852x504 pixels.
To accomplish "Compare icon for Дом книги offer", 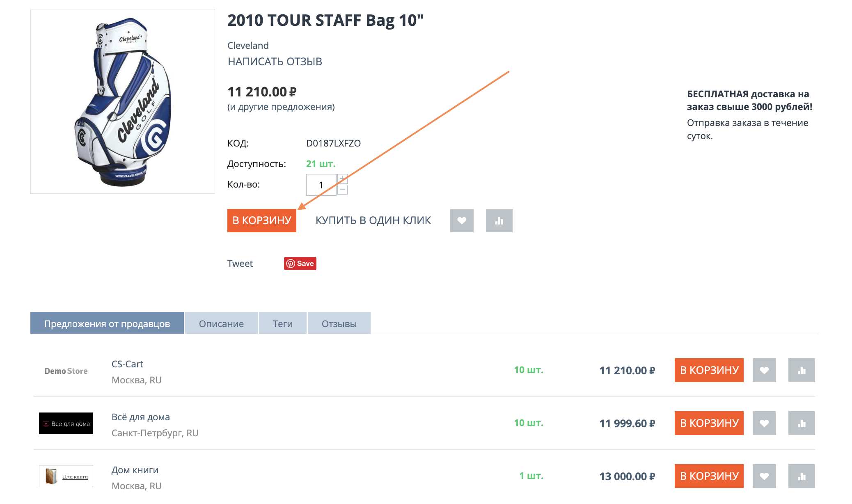I will point(801,476).
